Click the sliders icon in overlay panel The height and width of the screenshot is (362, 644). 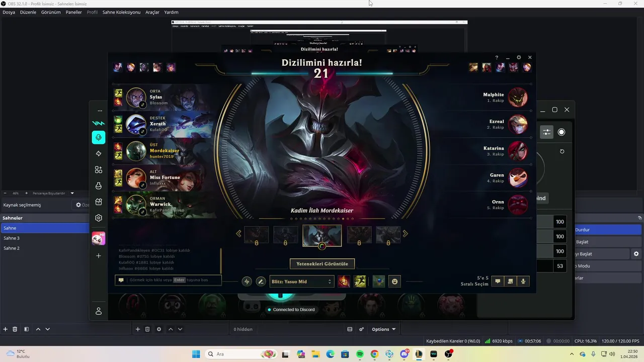(546, 132)
